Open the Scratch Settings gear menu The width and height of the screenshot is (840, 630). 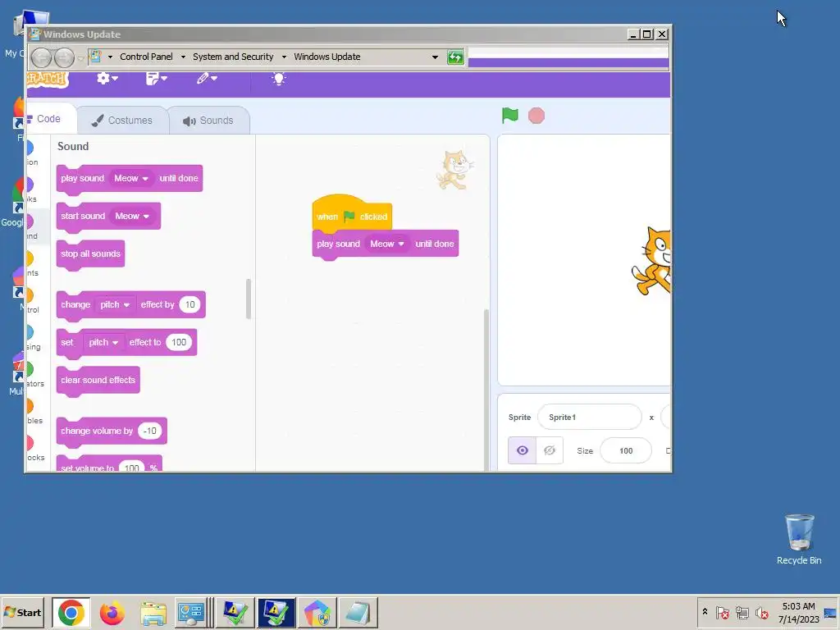107,78
